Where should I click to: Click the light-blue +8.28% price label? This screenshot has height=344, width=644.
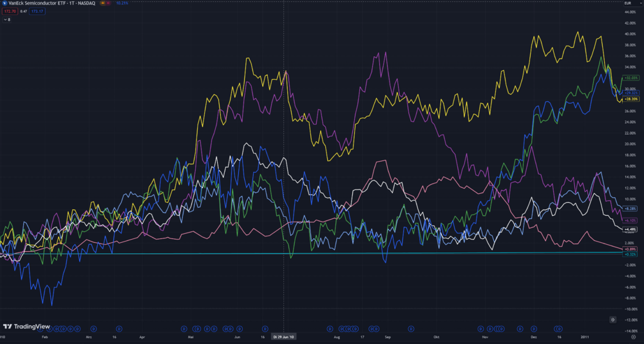[x=630, y=209]
